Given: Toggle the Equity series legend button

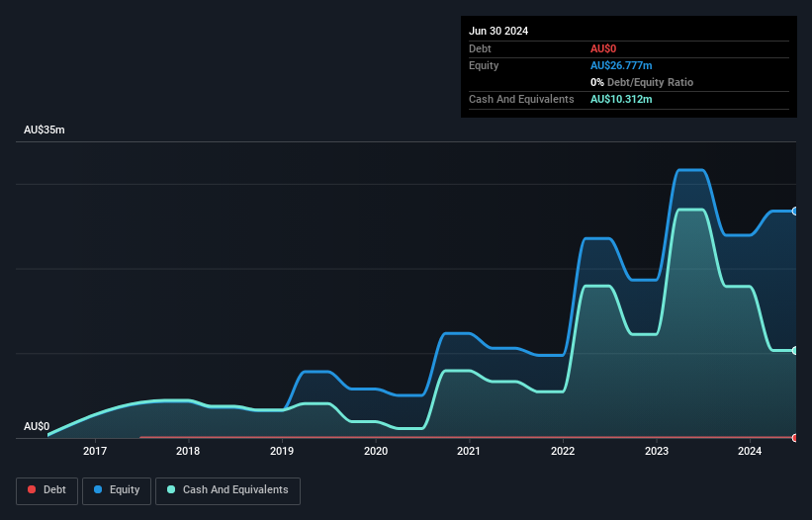Looking at the screenshot, I should [x=117, y=490].
